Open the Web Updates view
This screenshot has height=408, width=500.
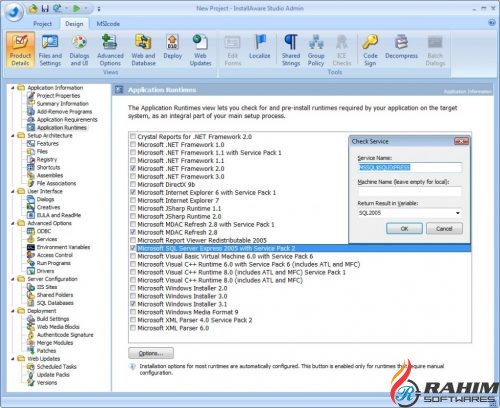tap(200, 50)
